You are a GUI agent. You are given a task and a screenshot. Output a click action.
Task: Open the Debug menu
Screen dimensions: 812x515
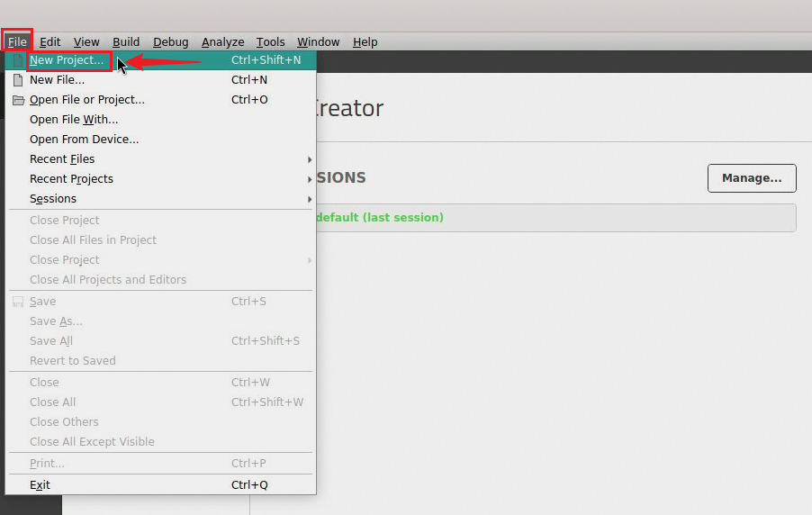171,42
